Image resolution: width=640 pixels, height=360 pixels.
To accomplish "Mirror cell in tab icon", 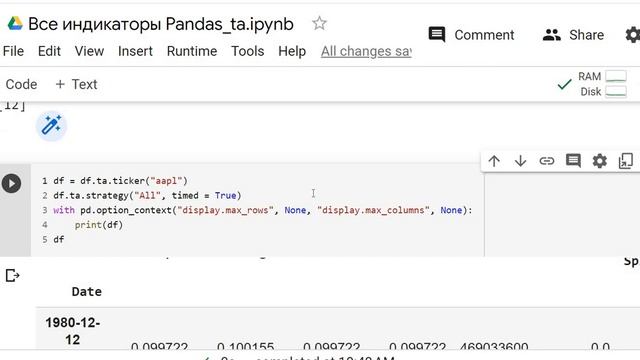I will [625, 161].
